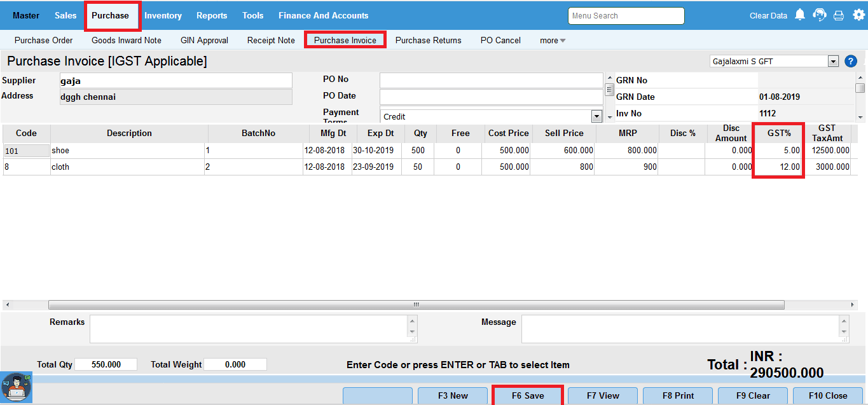Go to the Purchase Returns tab

[x=428, y=40]
